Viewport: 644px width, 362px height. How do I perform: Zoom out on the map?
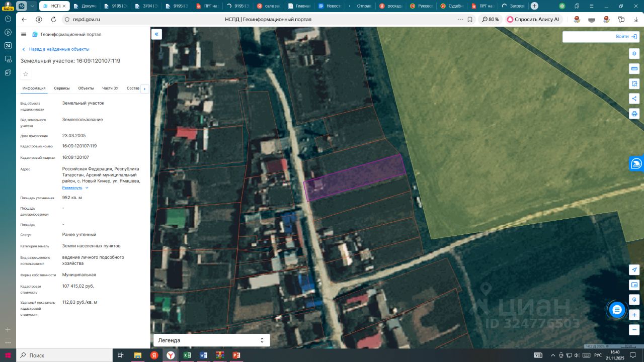pos(634,330)
